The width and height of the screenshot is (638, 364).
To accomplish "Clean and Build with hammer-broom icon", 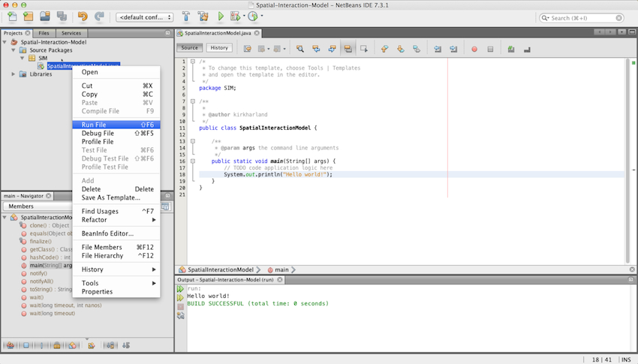I will [203, 17].
